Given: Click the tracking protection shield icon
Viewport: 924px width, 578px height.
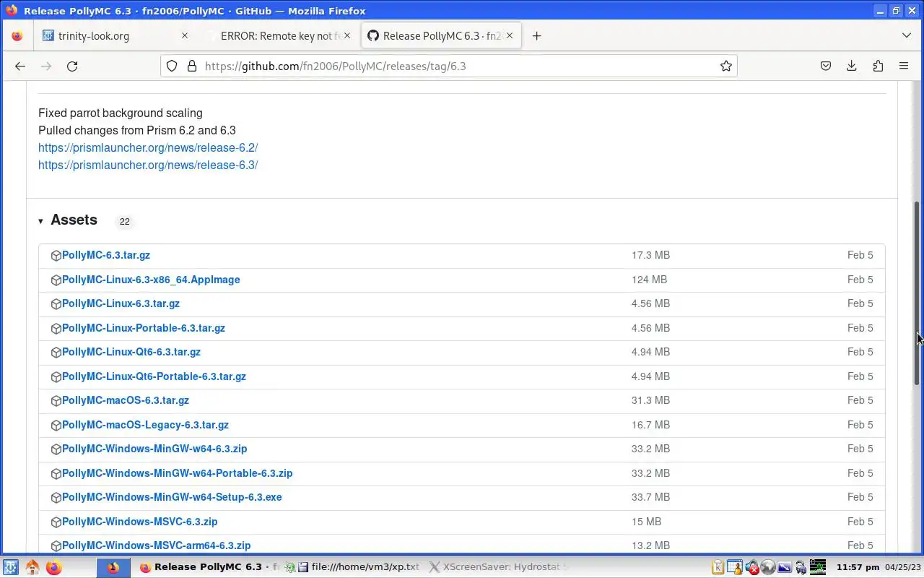Looking at the screenshot, I should click(x=172, y=66).
